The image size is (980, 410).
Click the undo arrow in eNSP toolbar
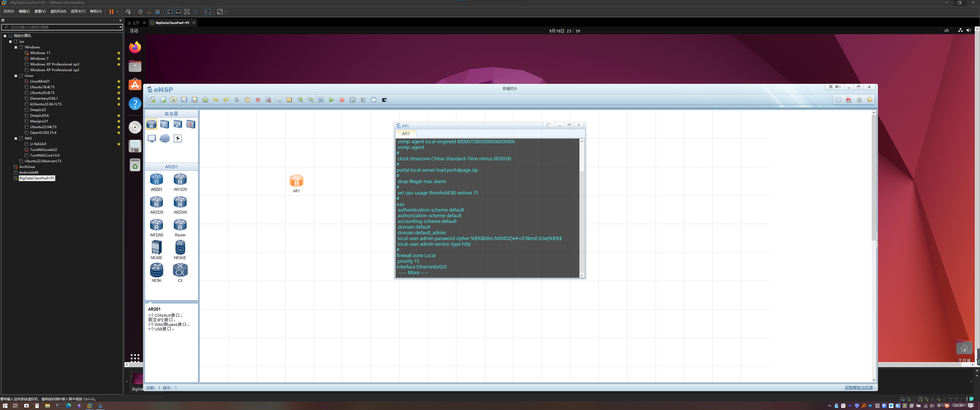pyautogui.click(x=215, y=100)
